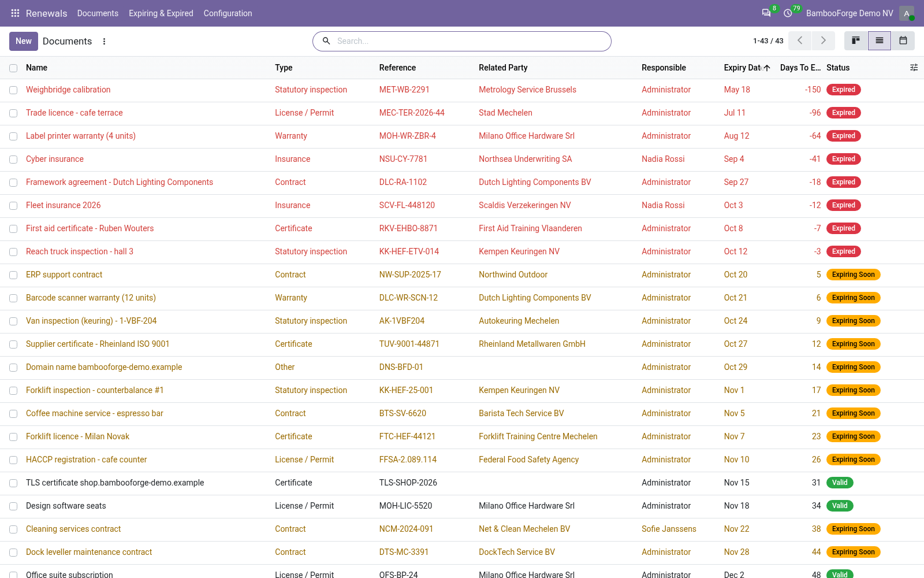Open optional columns adjust icon
Screen dimensions: 924x578
pyautogui.click(x=914, y=68)
